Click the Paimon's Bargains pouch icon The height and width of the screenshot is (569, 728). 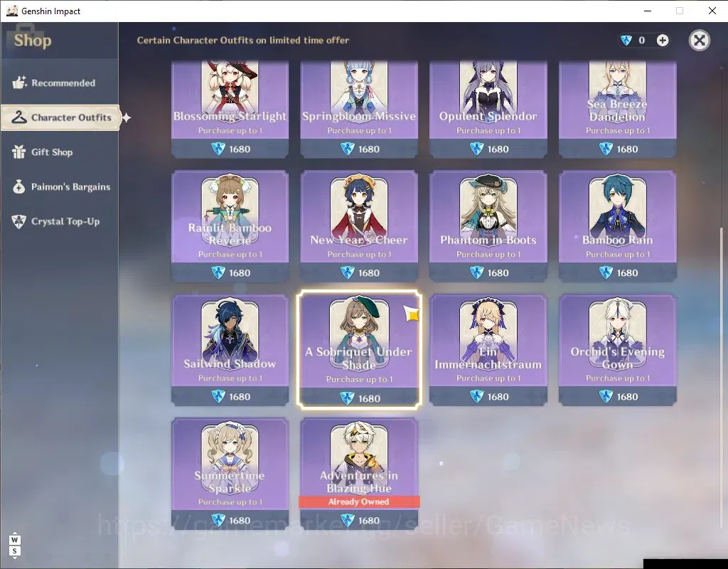pyautogui.click(x=19, y=187)
